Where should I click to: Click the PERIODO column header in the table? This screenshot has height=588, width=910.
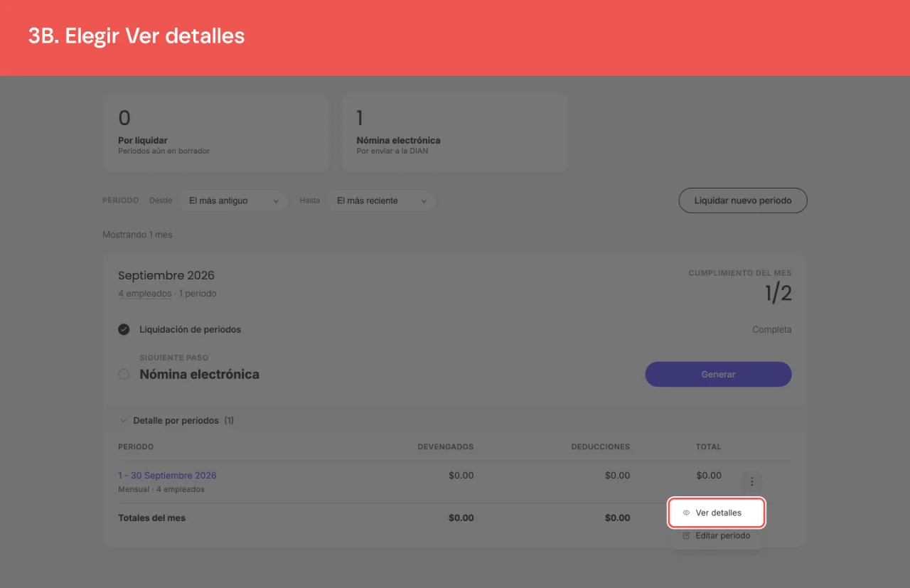coord(136,447)
